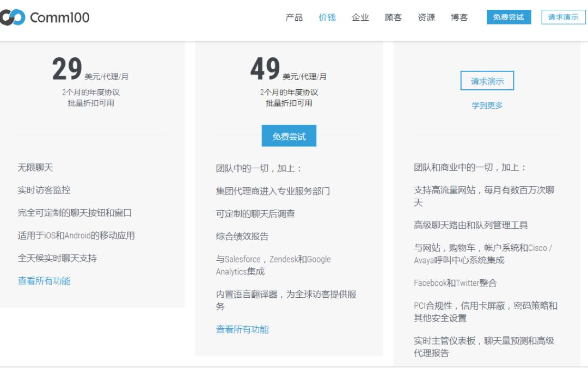Open the 资源 navigation item

426,17
